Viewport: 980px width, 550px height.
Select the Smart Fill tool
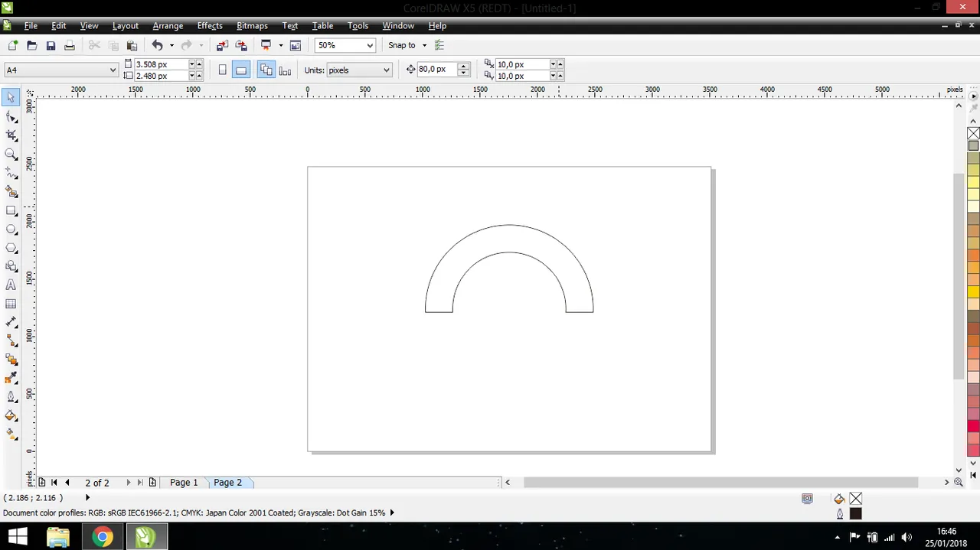[11, 191]
